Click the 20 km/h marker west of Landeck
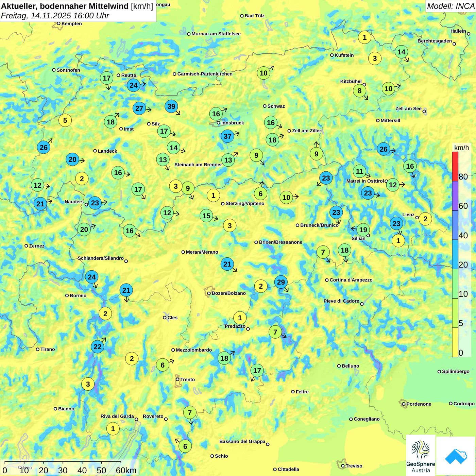The image size is (476, 476). [72, 159]
